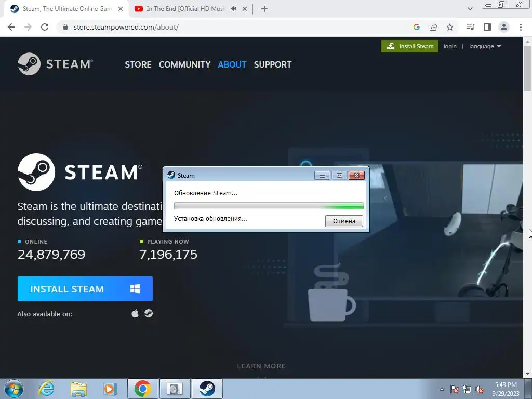Open a new browser tab

(264, 9)
